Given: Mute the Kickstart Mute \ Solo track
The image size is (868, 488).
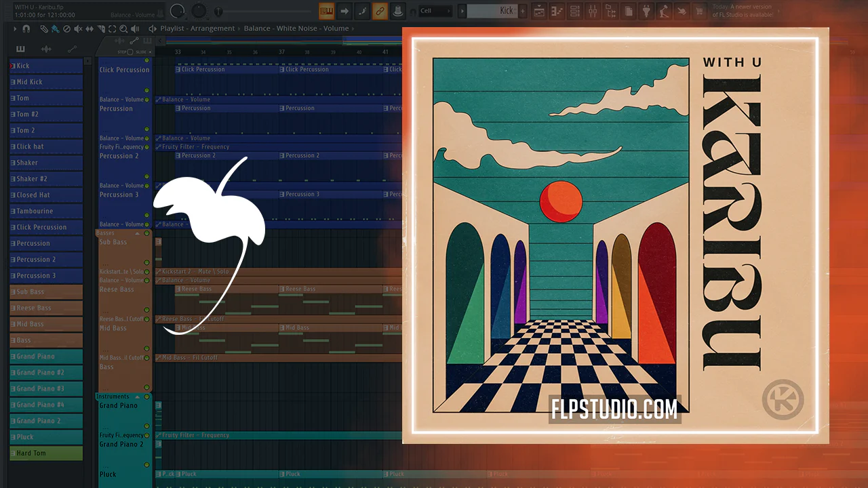Looking at the screenshot, I should [x=146, y=272].
